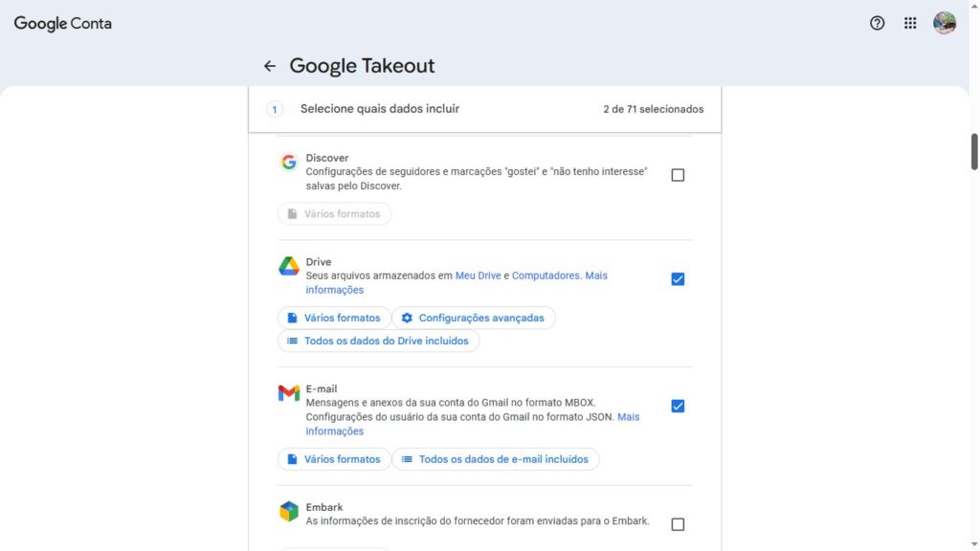980x551 pixels.
Task: Click the Discover Google logo icon
Action: [x=289, y=163]
